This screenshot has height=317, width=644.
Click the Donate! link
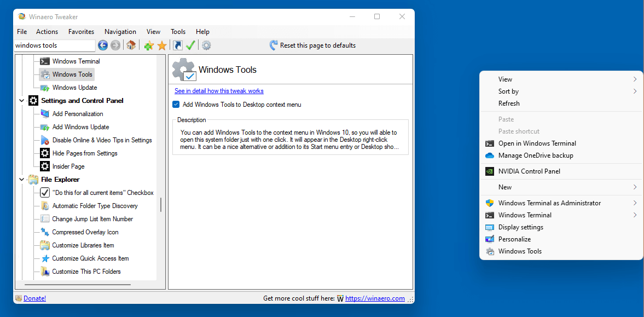[35, 298]
